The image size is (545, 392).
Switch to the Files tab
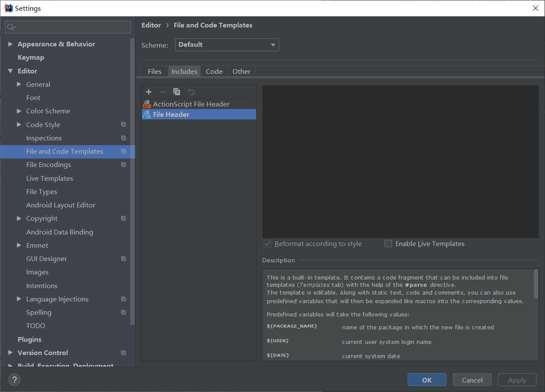point(154,71)
